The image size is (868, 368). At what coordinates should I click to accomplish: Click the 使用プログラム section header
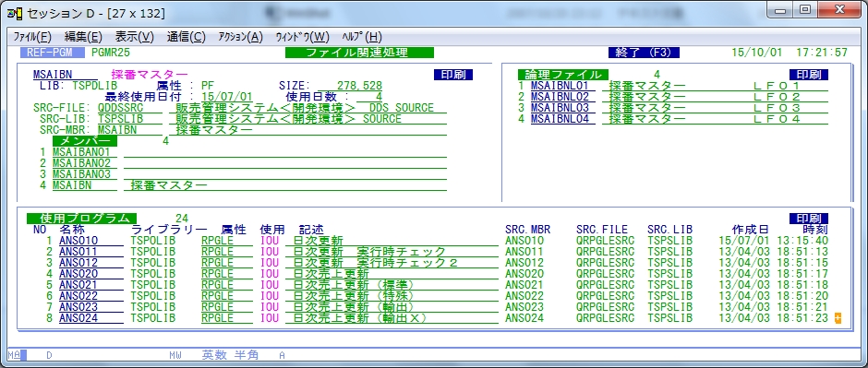point(82,219)
